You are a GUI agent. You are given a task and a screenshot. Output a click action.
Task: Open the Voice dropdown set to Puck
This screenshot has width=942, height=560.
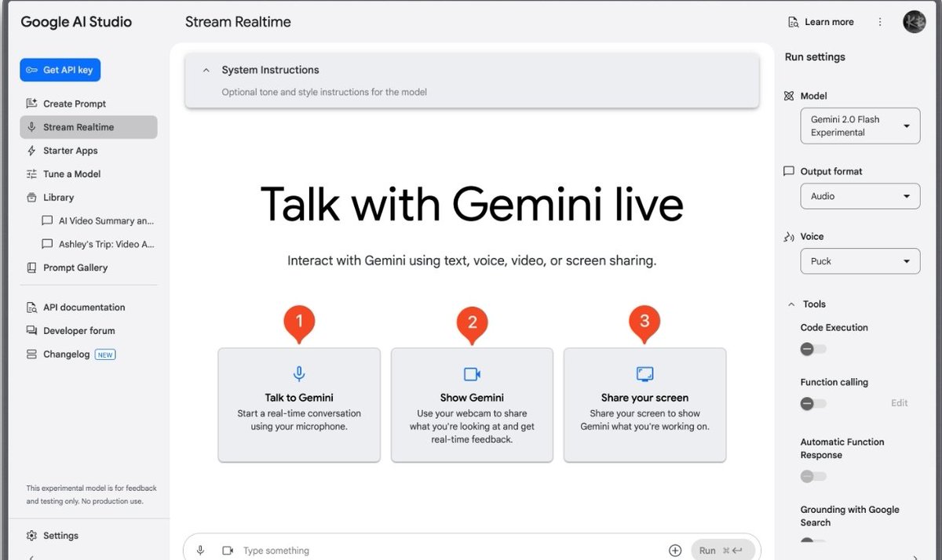pyautogui.click(x=860, y=260)
